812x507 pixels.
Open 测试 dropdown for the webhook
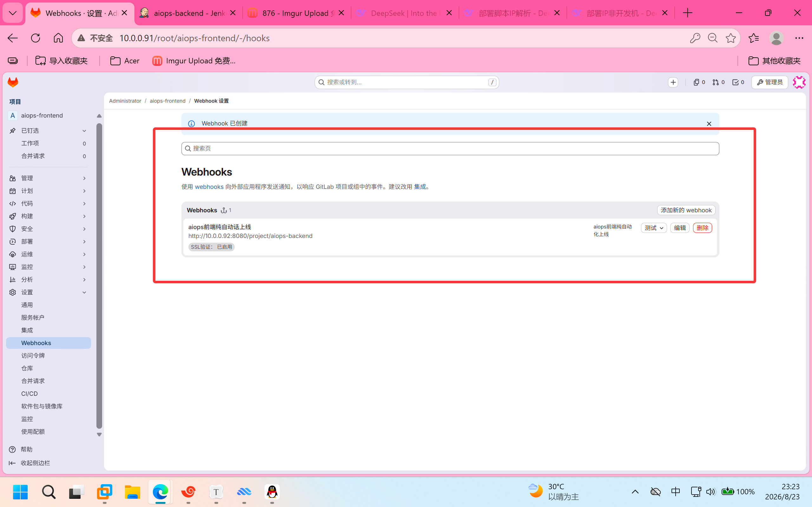coord(654,228)
